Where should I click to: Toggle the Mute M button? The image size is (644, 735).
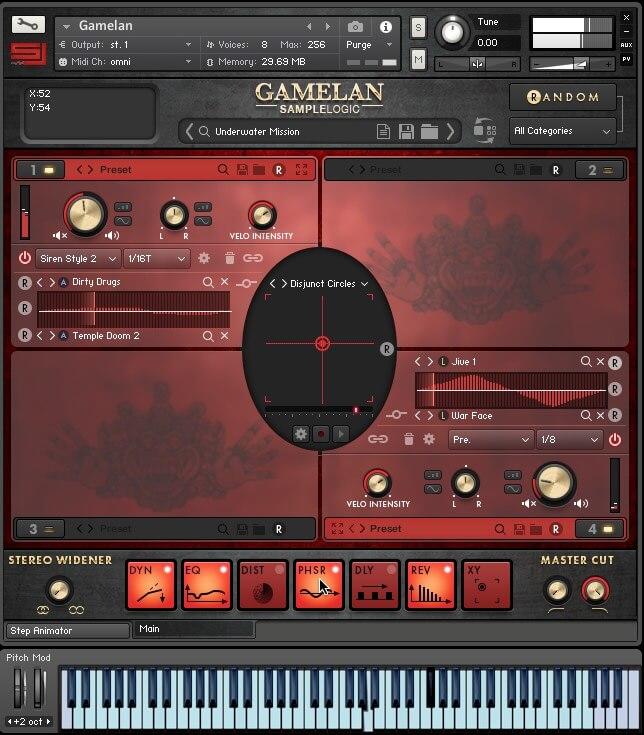418,60
